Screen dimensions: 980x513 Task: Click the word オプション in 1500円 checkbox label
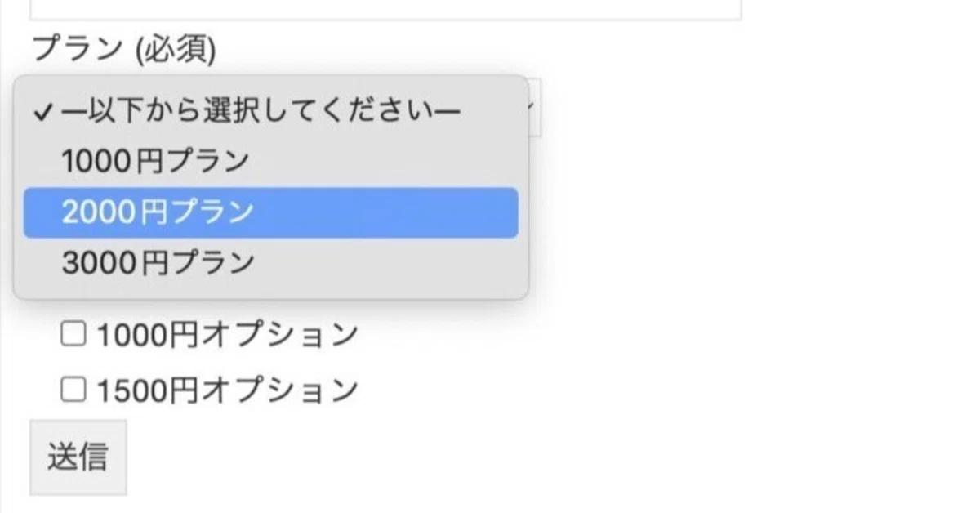tap(278, 390)
